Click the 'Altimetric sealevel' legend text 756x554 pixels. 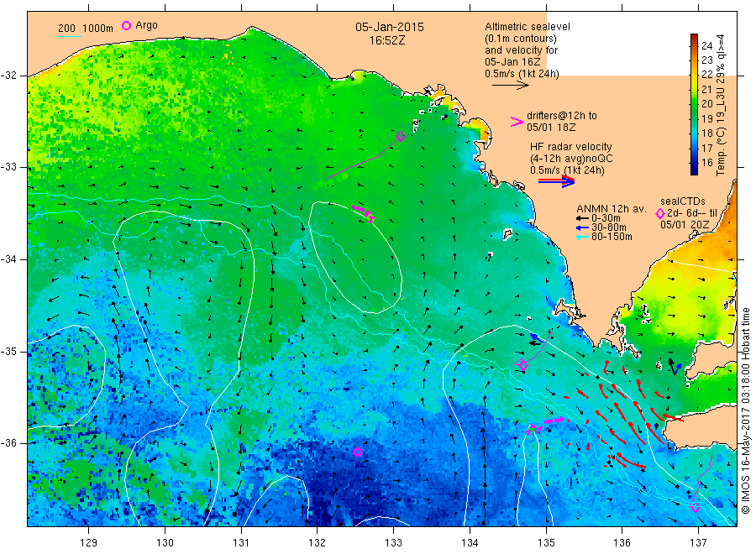[528, 27]
